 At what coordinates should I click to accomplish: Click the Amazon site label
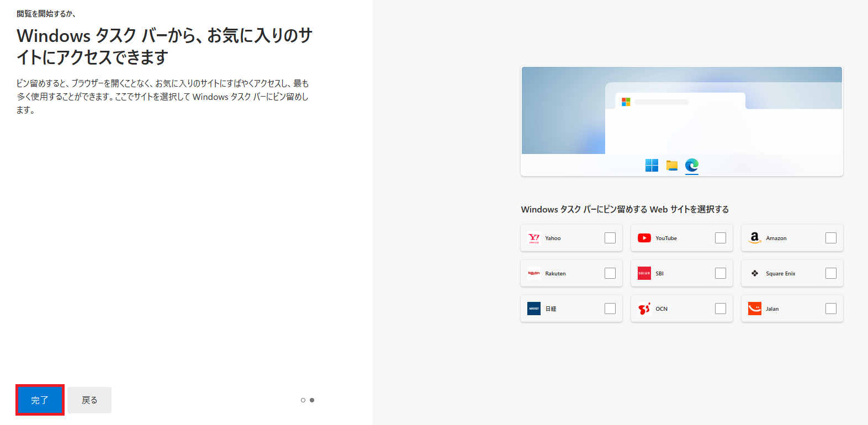(x=776, y=238)
